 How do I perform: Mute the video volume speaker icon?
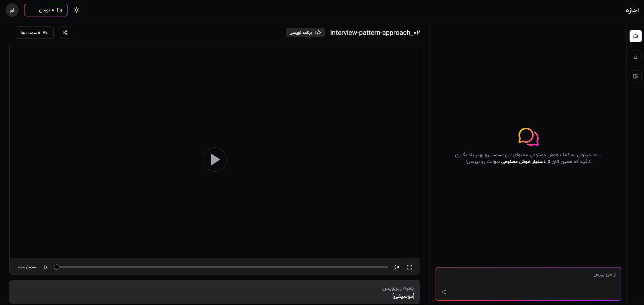coord(396,267)
